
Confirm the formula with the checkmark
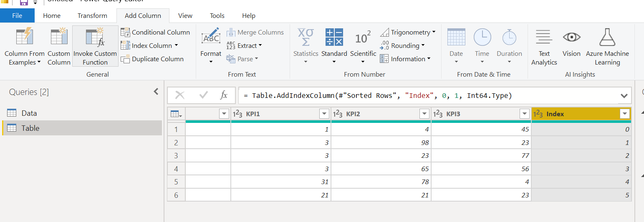pyautogui.click(x=204, y=95)
